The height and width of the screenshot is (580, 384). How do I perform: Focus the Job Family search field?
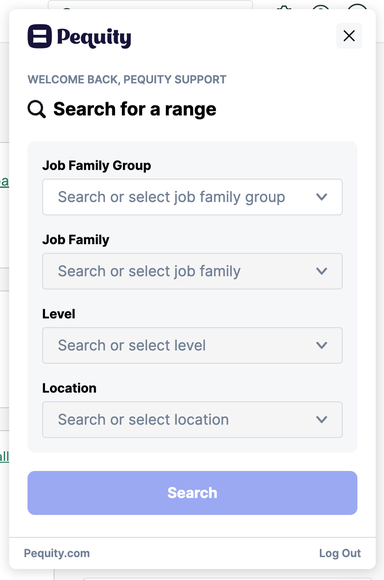pyautogui.click(x=192, y=271)
